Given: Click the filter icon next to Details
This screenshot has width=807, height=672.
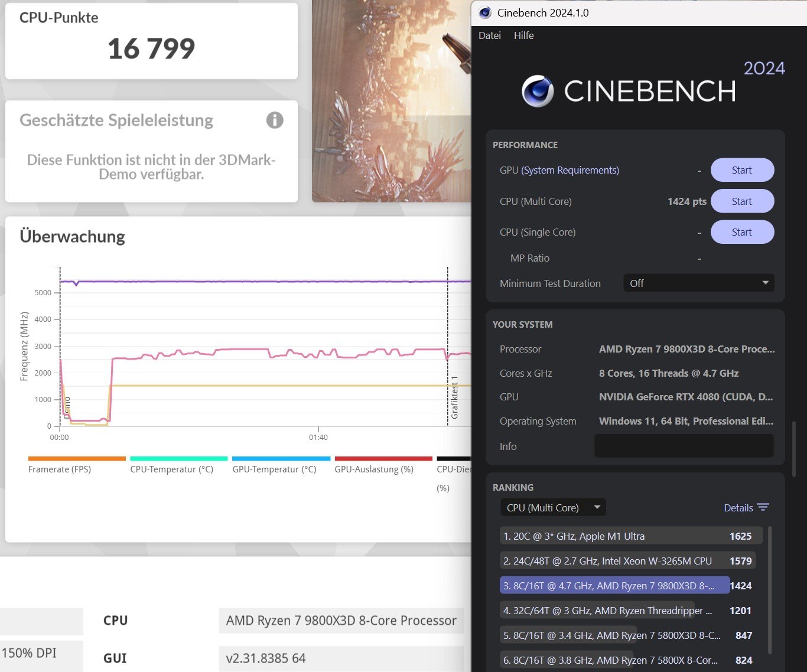Looking at the screenshot, I should pyautogui.click(x=763, y=507).
